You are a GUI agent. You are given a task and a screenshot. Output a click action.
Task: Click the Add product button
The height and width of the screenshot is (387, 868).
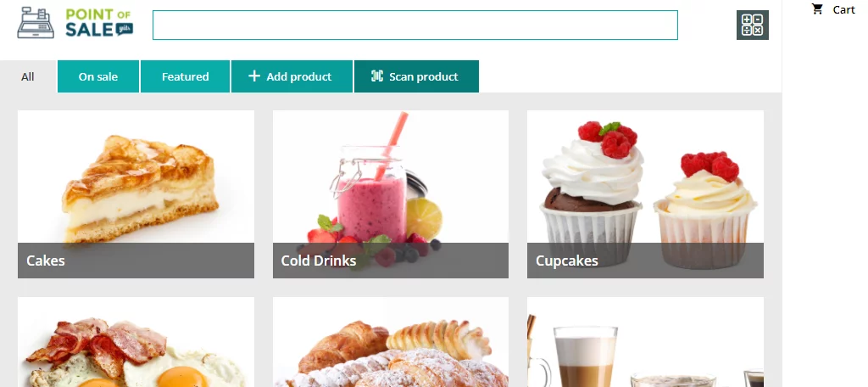coord(292,76)
